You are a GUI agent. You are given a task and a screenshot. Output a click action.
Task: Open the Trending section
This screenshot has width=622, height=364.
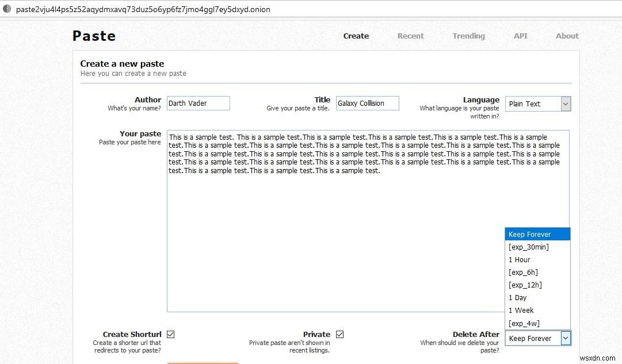[468, 36]
